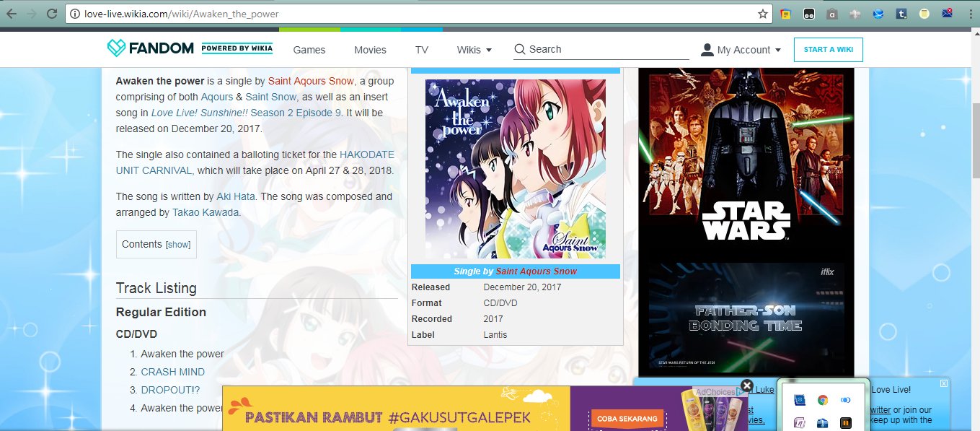Open the red Saint Aqours Snow link in the intro

[311, 81]
